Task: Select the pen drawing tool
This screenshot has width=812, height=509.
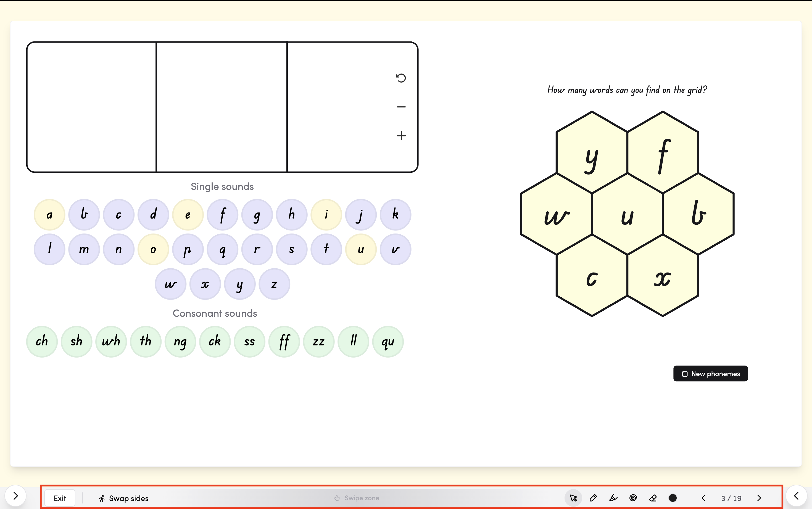Action: pyautogui.click(x=593, y=498)
